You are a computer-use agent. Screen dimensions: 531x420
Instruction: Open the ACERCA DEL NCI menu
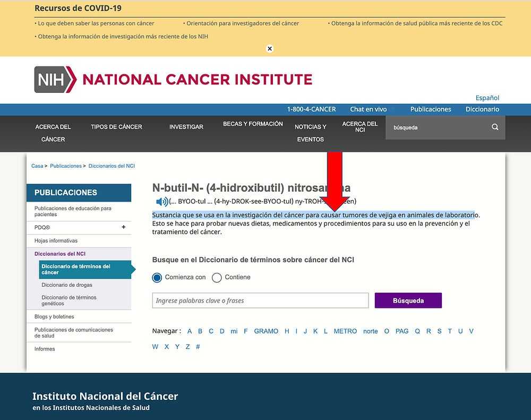pos(360,127)
